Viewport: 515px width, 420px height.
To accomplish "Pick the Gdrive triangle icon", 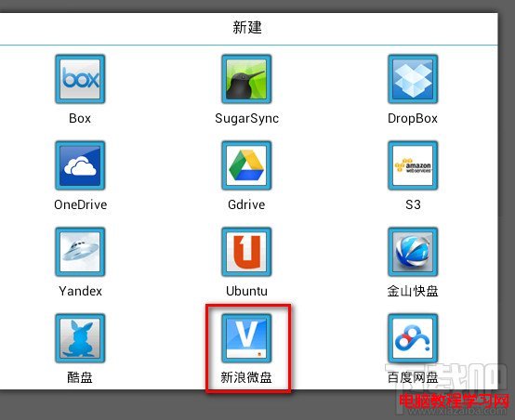I will (246, 165).
